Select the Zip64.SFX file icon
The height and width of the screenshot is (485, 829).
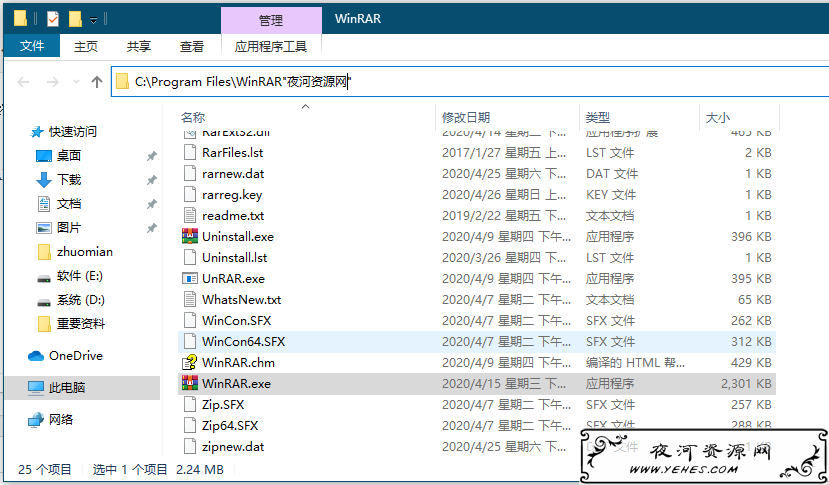pyautogui.click(x=190, y=425)
